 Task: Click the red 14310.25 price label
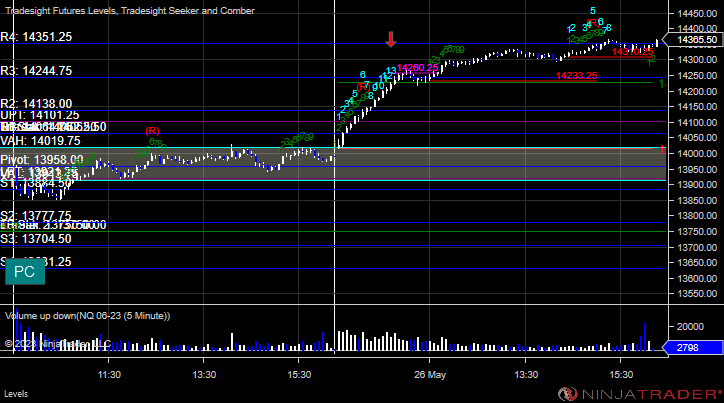coord(633,52)
